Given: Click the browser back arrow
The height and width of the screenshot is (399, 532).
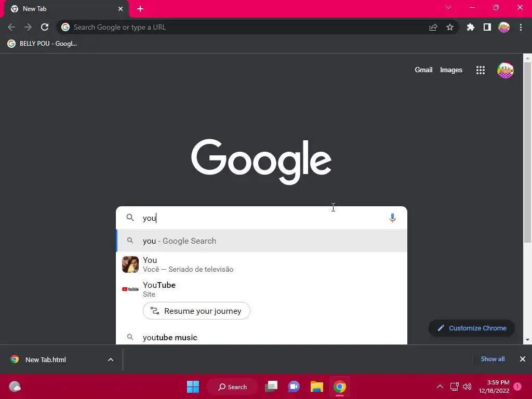Looking at the screenshot, I should (x=11, y=27).
